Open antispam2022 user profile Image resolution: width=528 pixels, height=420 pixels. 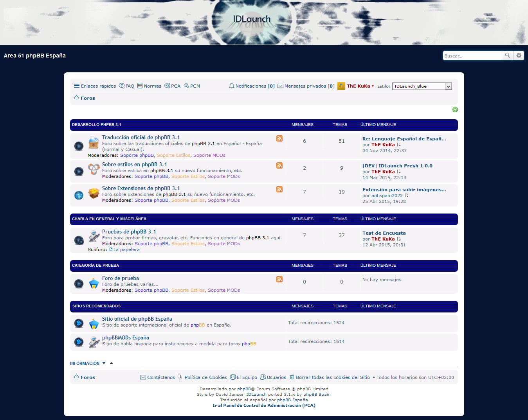click(387, 196)
